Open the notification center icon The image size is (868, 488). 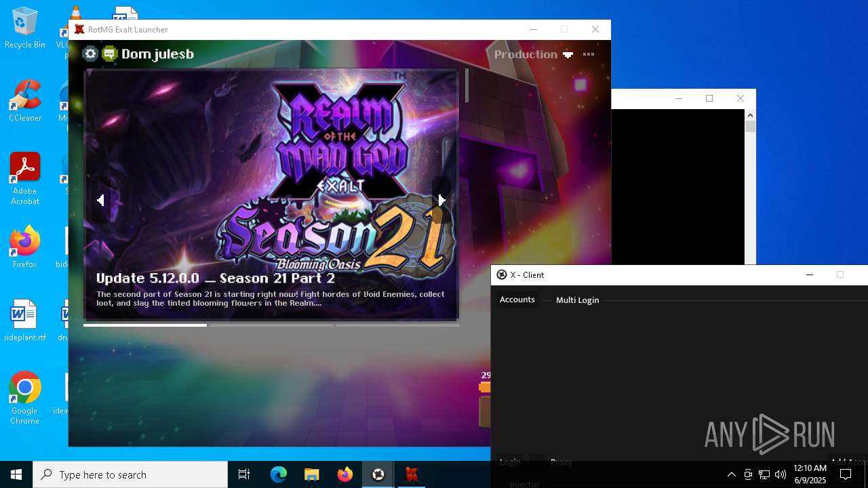coord(846,474)
